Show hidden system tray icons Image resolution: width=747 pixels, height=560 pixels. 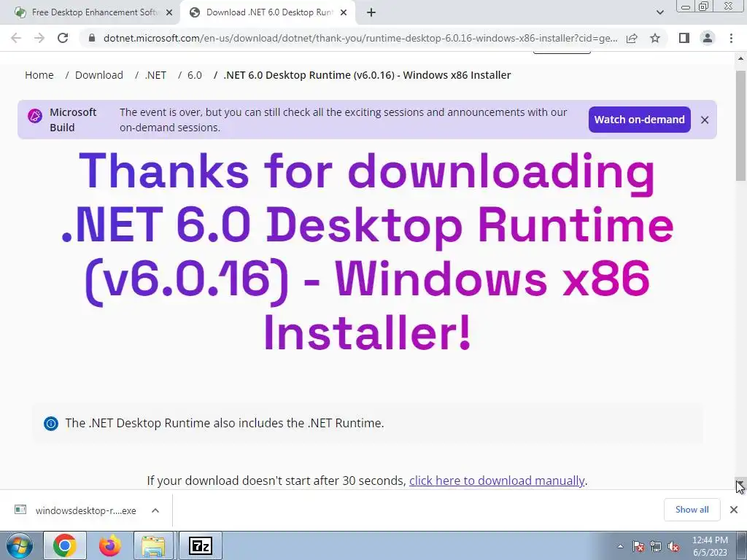point(620,546)
